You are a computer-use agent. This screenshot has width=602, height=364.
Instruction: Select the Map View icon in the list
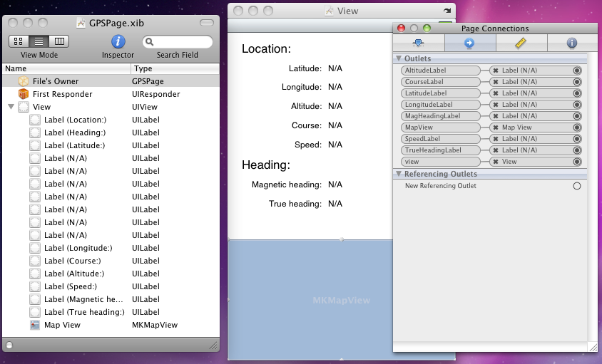click(35, 325)
